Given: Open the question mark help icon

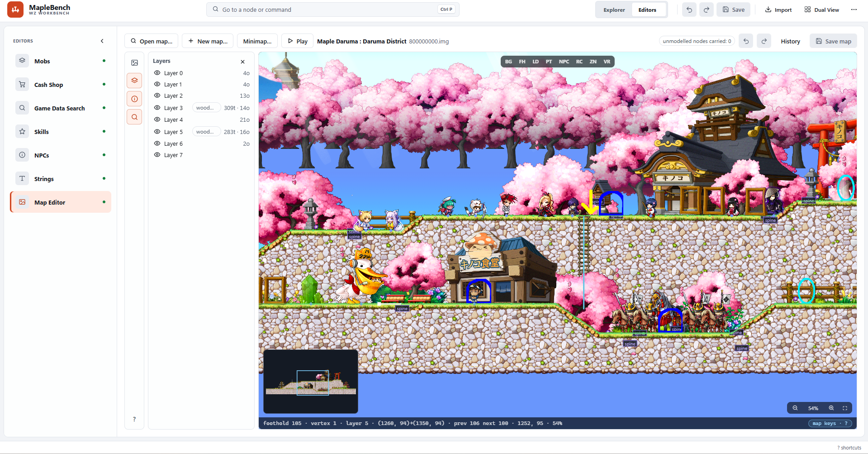Looking at the screenshot, I should (x=134, y=419).
